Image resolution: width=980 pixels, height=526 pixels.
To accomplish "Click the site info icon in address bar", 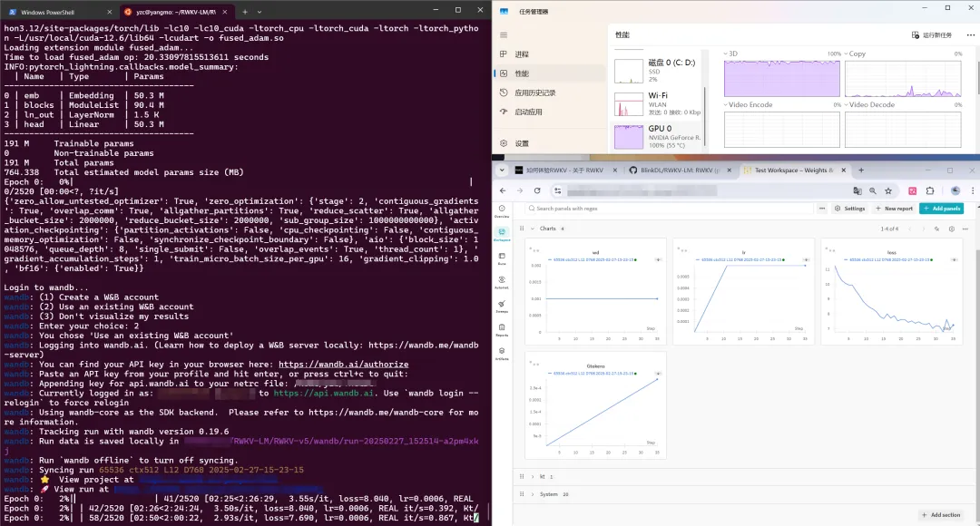I will (x=557, y=190).
